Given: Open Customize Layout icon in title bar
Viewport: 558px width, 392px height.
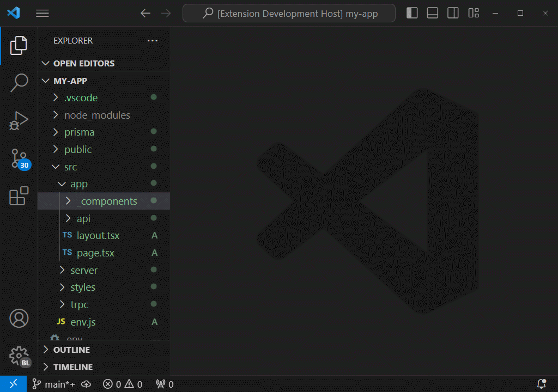Looking at the screenshot, I should point(474,13).
